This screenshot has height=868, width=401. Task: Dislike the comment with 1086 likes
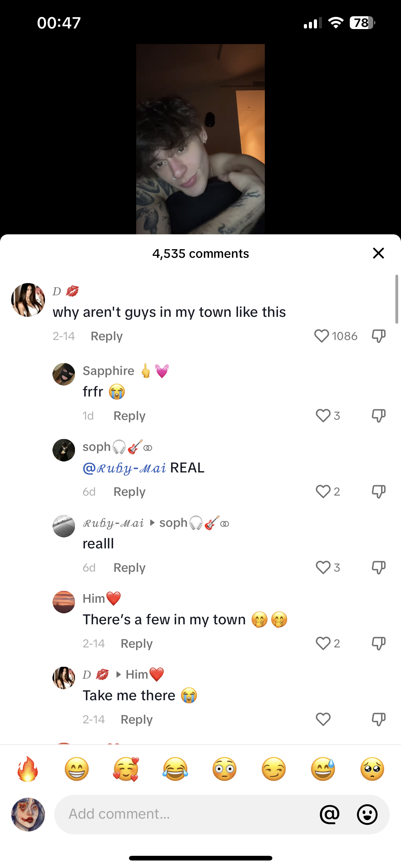[x=379, y=336]
